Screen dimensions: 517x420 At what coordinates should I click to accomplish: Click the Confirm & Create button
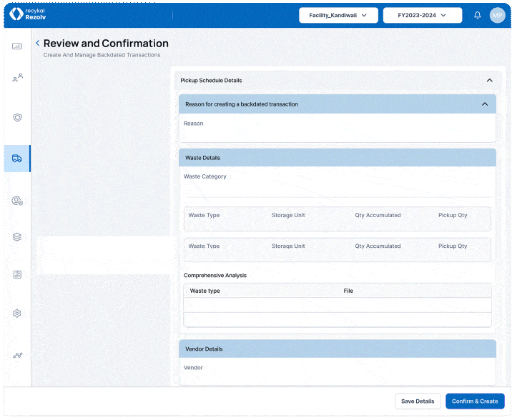tap(475, 401)
